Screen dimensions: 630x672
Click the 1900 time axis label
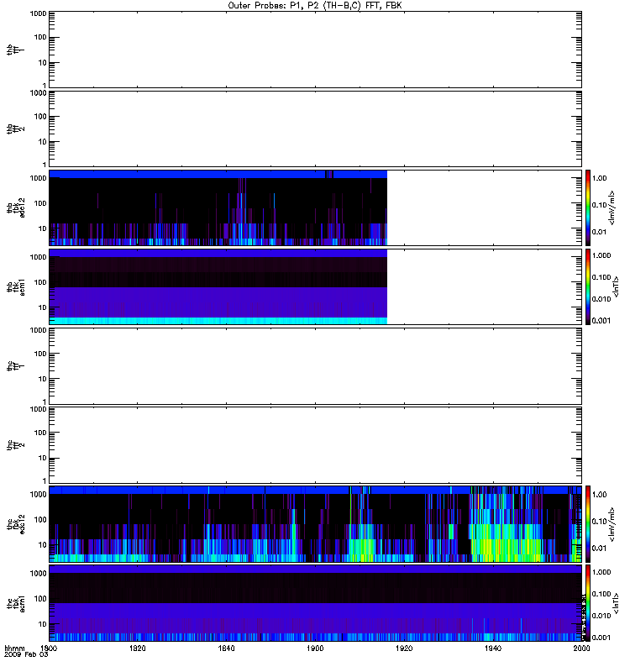click(315, 648)
